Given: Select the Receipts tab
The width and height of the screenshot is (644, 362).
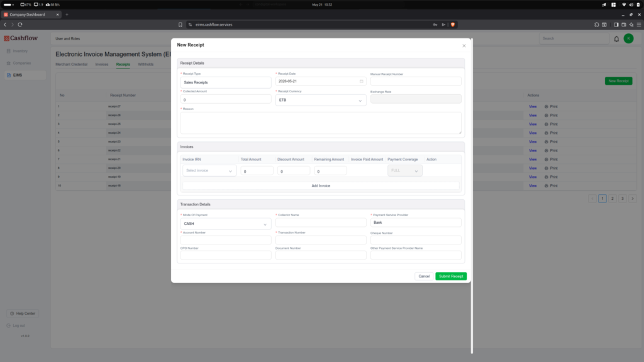Looking at the screenshot, I should pyautogui.click(x=123, y=65).
